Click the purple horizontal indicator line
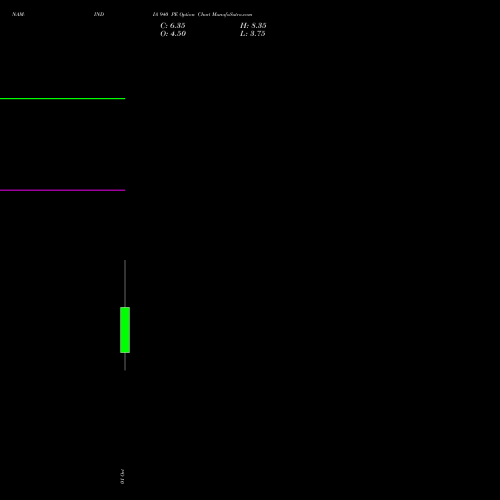500x500 pixels. pyautogui.click(x=62, y=190)
